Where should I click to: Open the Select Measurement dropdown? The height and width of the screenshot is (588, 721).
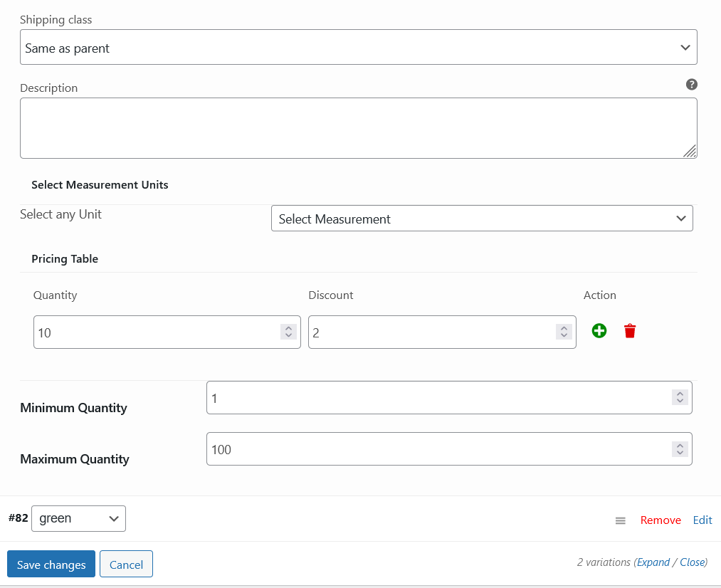pos(482,219)
